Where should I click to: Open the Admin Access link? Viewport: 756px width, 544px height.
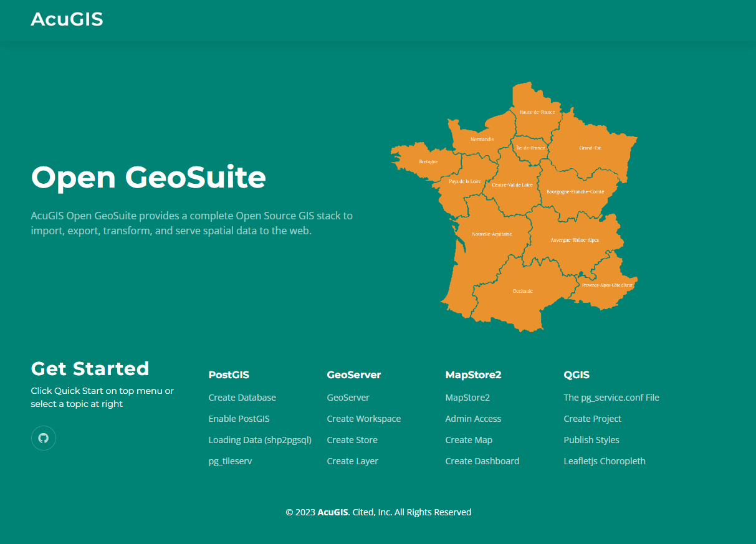pyautogui.click(x=474, y=419)
